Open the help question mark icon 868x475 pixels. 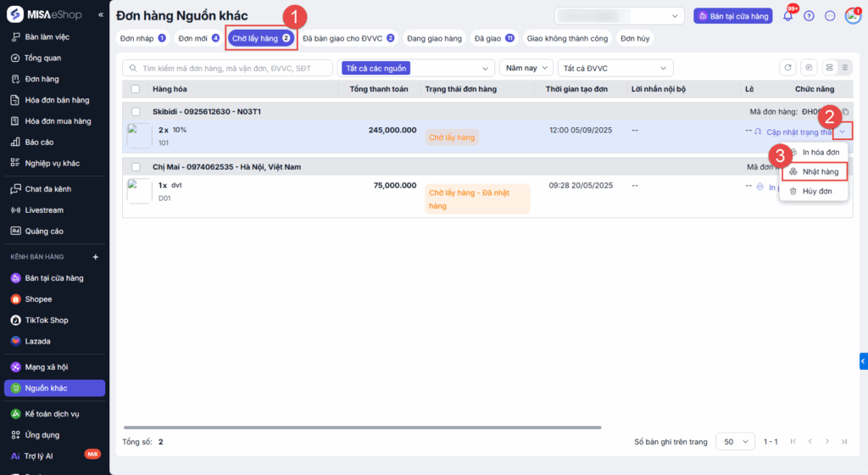click(809, 16)
